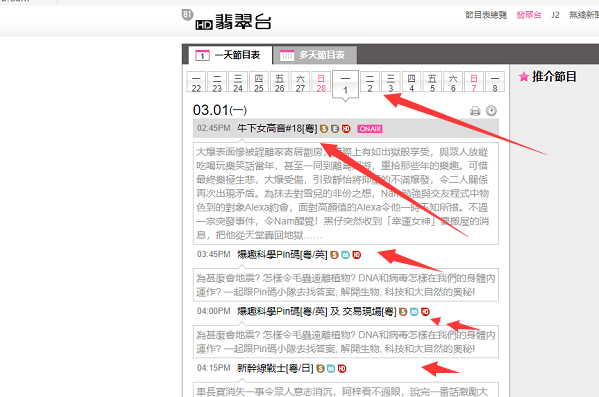Open the programme 新幹線戰士[粵/日]
599x397 pixels.
275,368
